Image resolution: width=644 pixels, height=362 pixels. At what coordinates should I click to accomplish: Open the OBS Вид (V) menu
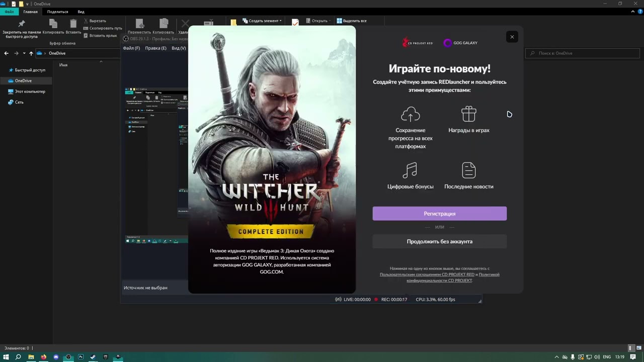pos(179,48)
